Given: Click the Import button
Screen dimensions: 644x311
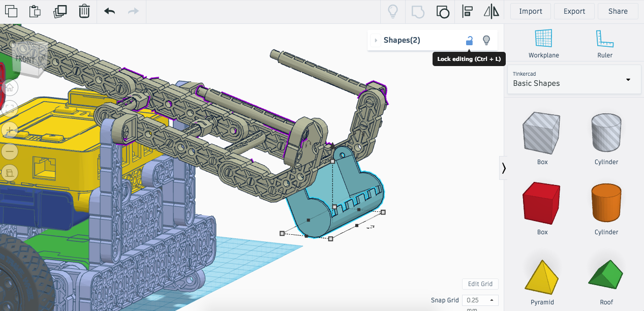Looking at the screenshot, I should (x=530, y=11).
